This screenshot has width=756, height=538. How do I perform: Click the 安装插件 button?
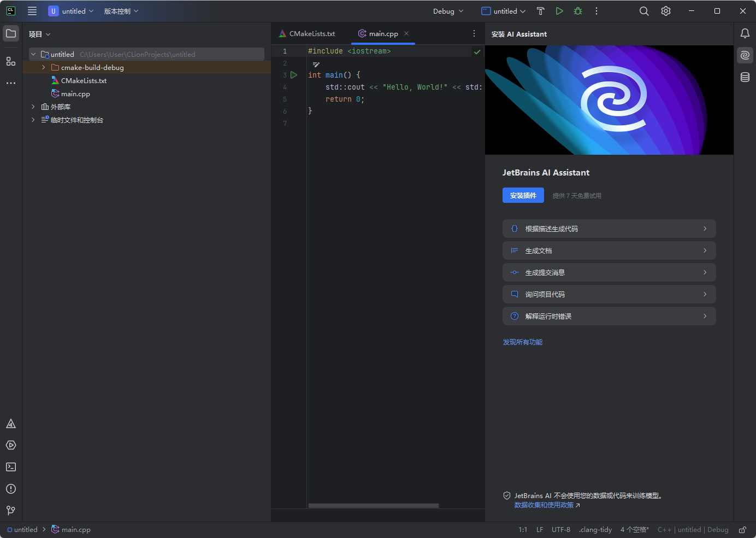coord(523,195)
